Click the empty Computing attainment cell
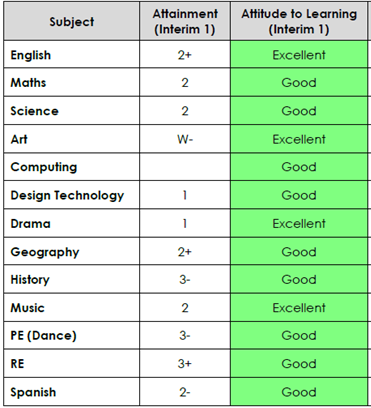The width and height of the screenshot is (371, 408). 185,167
